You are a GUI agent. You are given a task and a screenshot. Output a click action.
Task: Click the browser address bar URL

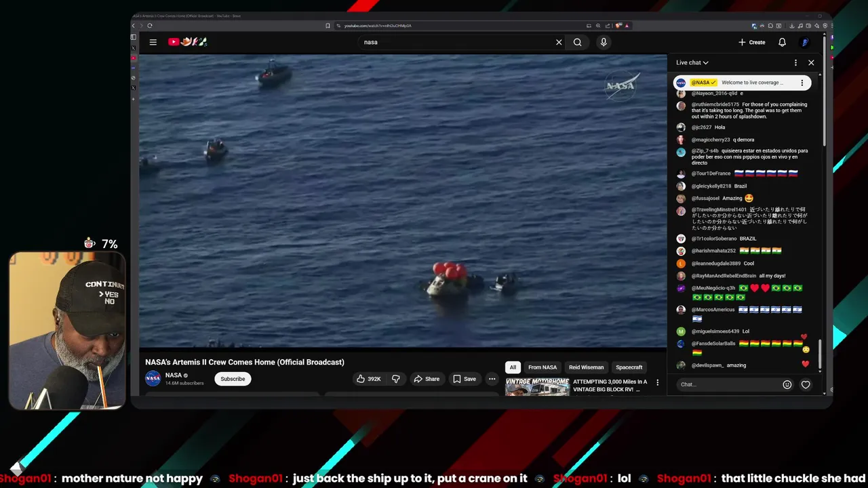tap(378, 26)
